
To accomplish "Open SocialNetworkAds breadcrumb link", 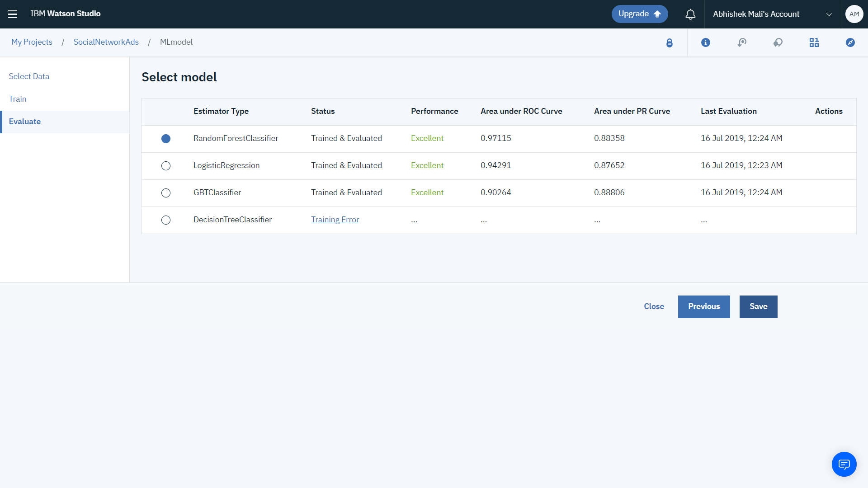I will coord(106,42).
